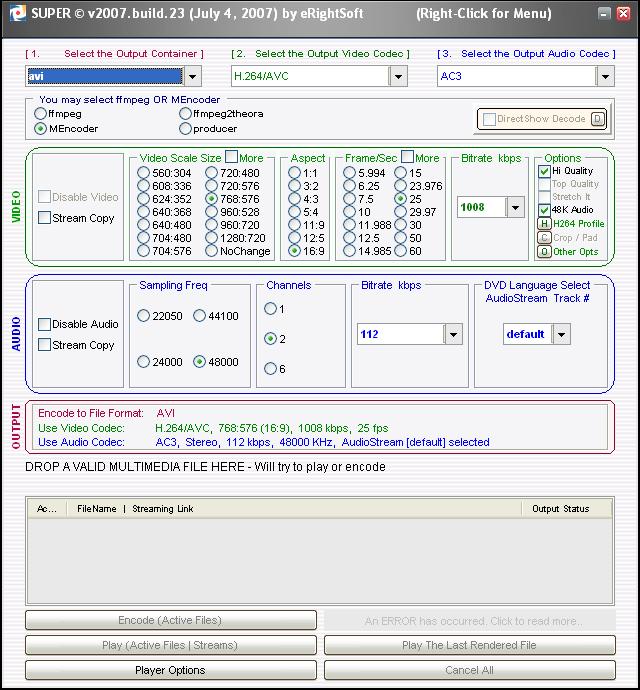
Task: Open the H264 Profile options button
Action: [x=544, y=224]
